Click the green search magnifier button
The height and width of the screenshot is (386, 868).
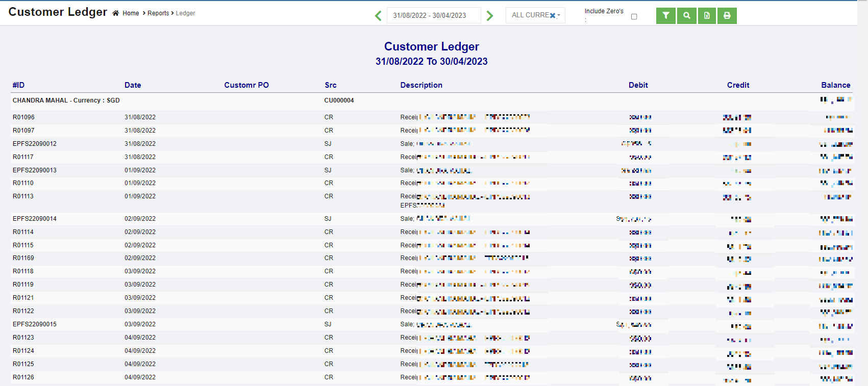(687, 16)
